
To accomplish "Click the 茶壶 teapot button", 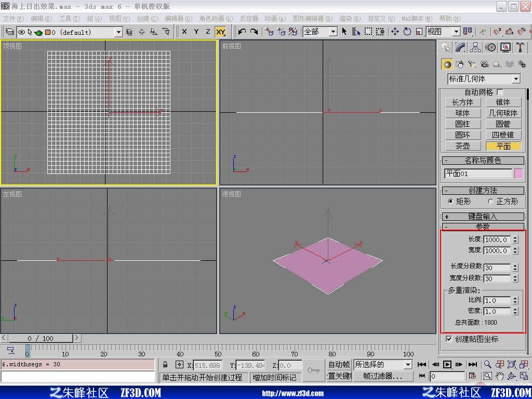I will [x=463, y=146].
